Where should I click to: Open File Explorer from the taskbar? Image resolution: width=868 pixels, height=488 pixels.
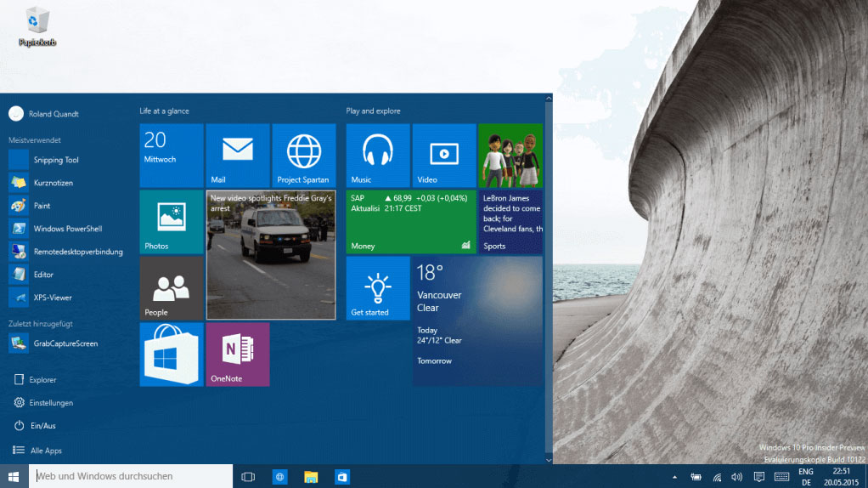click(x=311, y=476)
